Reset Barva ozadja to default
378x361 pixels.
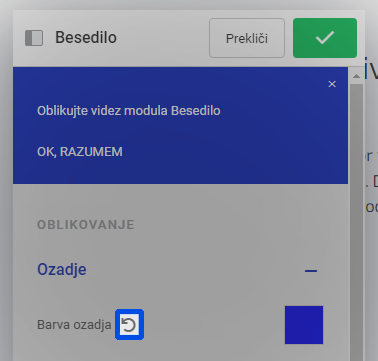(129, 325)
